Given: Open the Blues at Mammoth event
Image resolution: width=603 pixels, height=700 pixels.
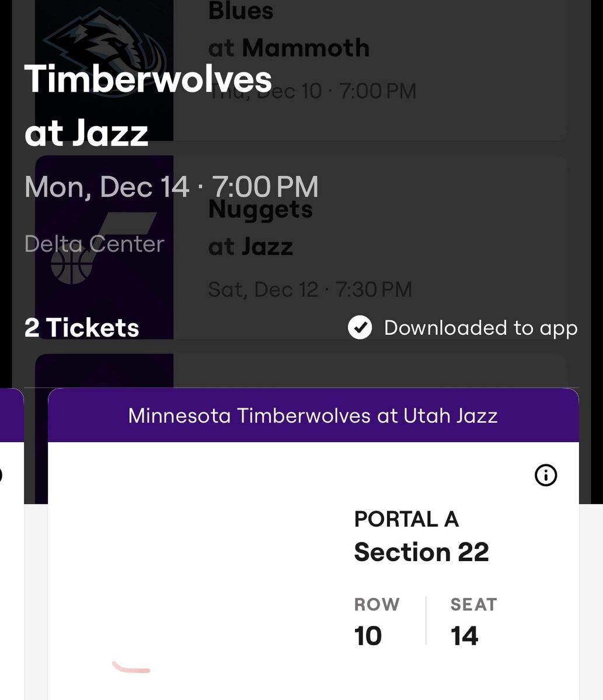Looking at the screenshot, I should 302,70.
